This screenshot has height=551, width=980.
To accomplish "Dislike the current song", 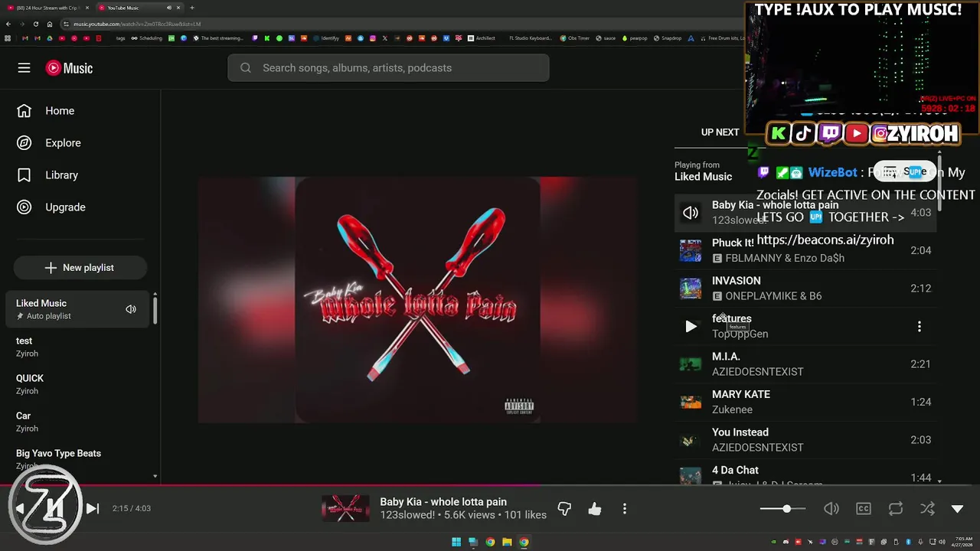I will click(564, 509).
